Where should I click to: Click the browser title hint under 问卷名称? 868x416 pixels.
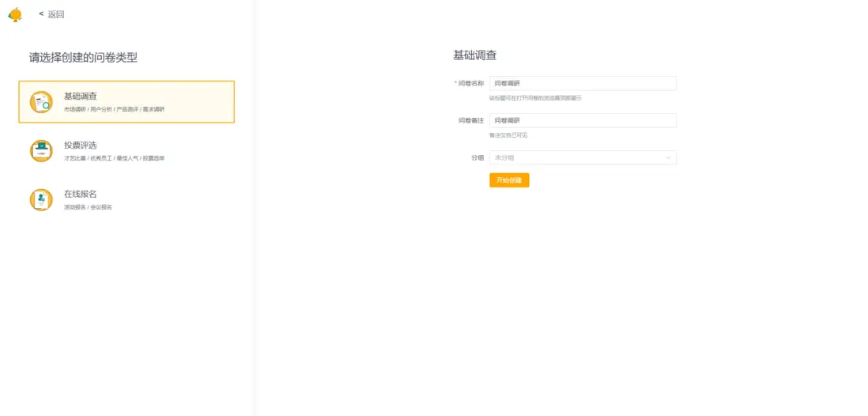click(x=535, y=98)
